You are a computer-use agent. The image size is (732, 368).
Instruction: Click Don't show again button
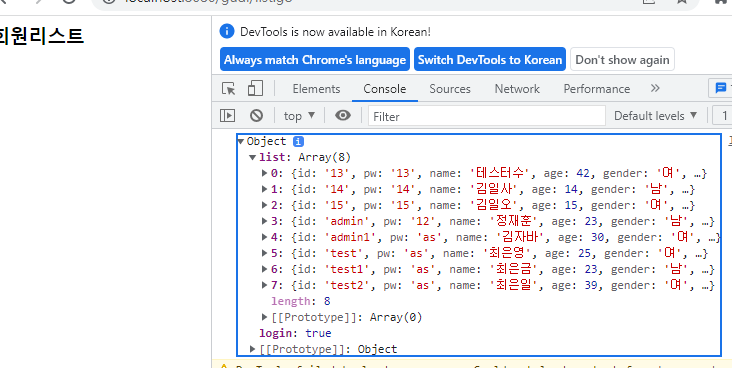(622, 59)
